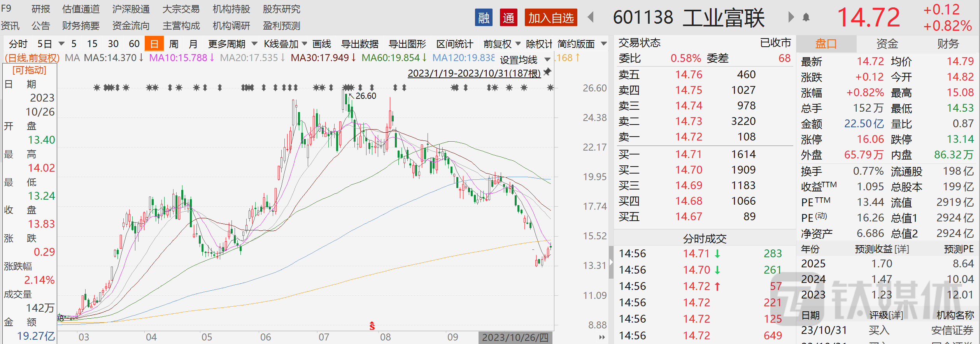This screenshot has height=344, width=980.
Task: Click the red 通 connect badge
Action: click(x=508, y=18)
